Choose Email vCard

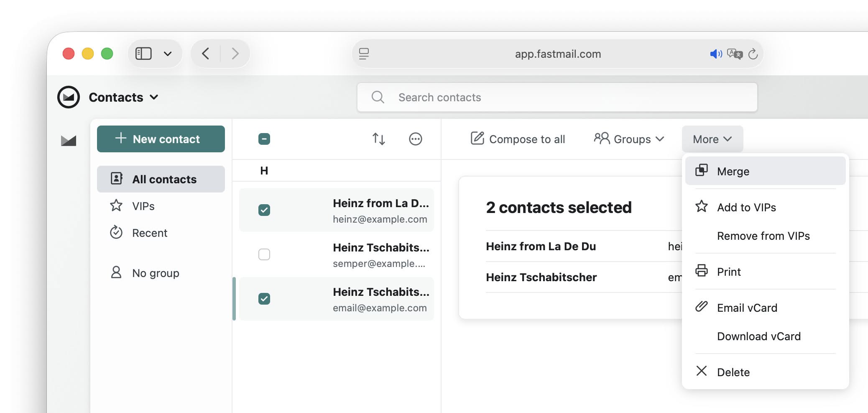tap(765, 308)
